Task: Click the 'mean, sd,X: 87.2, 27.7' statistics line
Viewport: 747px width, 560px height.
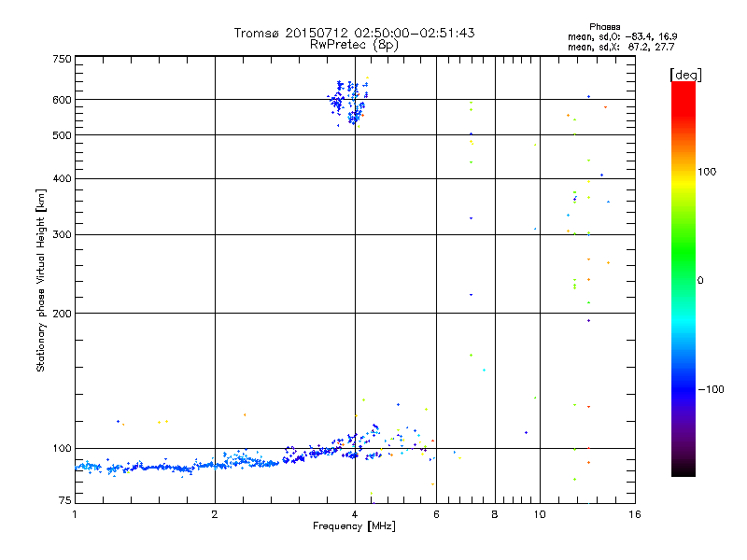Action: 621,47
